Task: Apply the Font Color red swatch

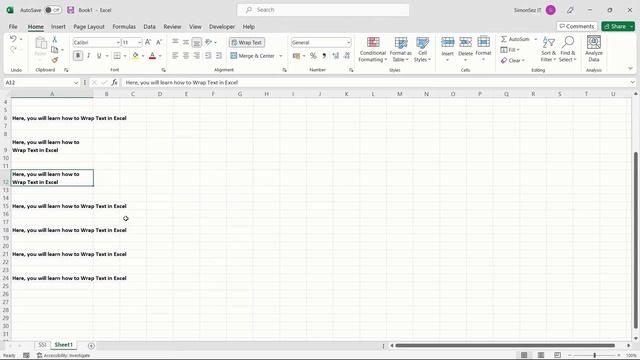Action: [152, 56]
